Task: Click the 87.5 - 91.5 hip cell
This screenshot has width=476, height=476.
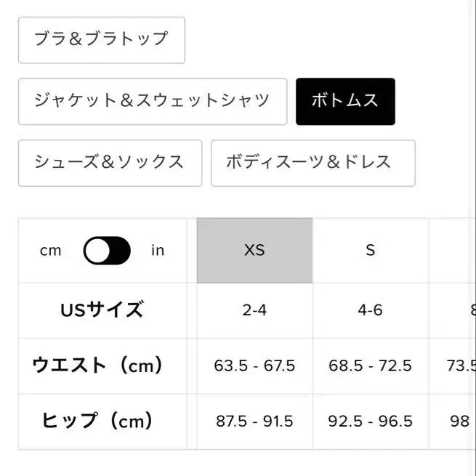Action: click(x=254, y=421)
